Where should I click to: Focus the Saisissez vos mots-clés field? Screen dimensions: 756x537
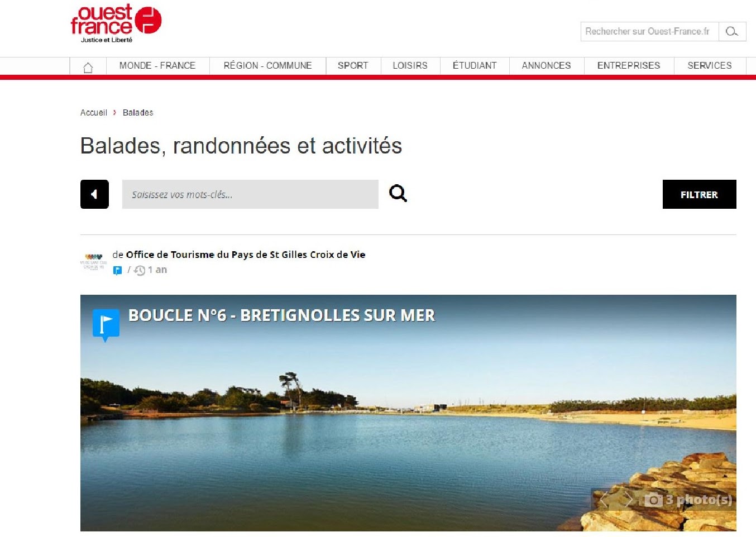tap(250, 194)
